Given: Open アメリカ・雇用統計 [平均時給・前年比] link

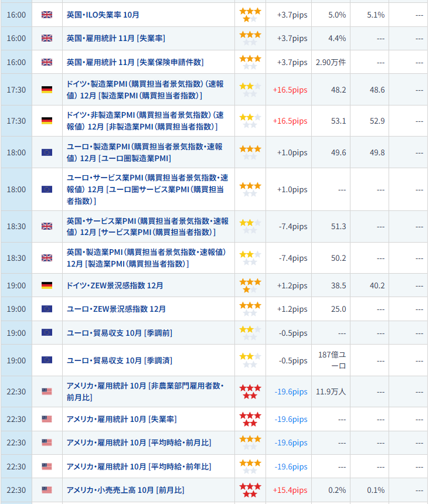Looking at the screenshot, I should click(139, 466).
